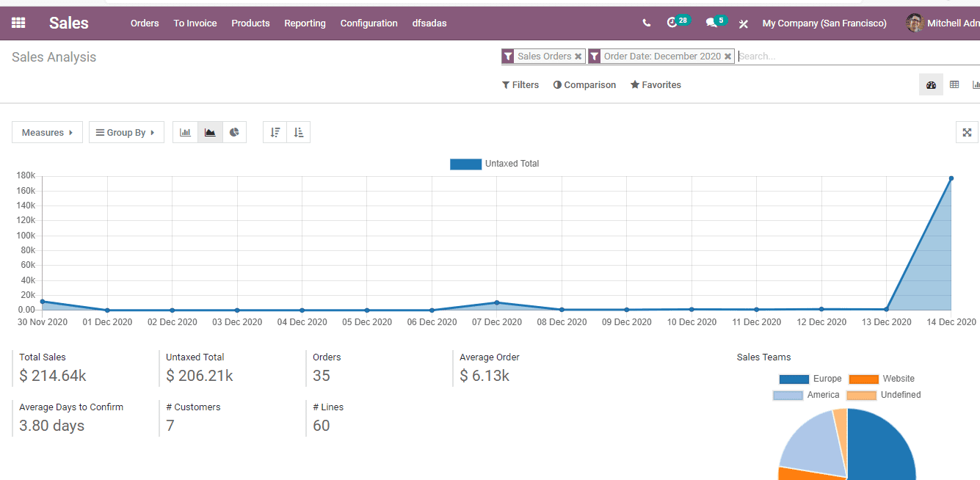The height and width of the screenshot is (480, 980).
Task: Click the Sales Analysis page title
Action: pyautogui.click(x=54, y=57)
